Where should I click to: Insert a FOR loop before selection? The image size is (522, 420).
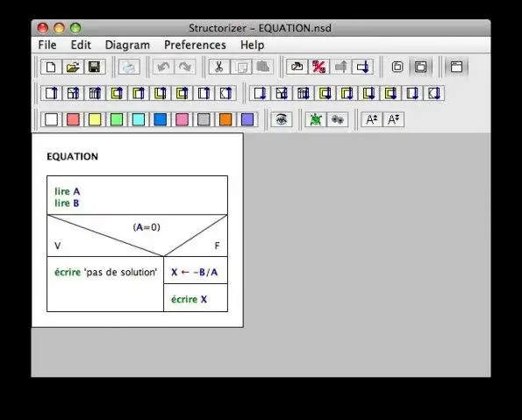tap(117, 93)
